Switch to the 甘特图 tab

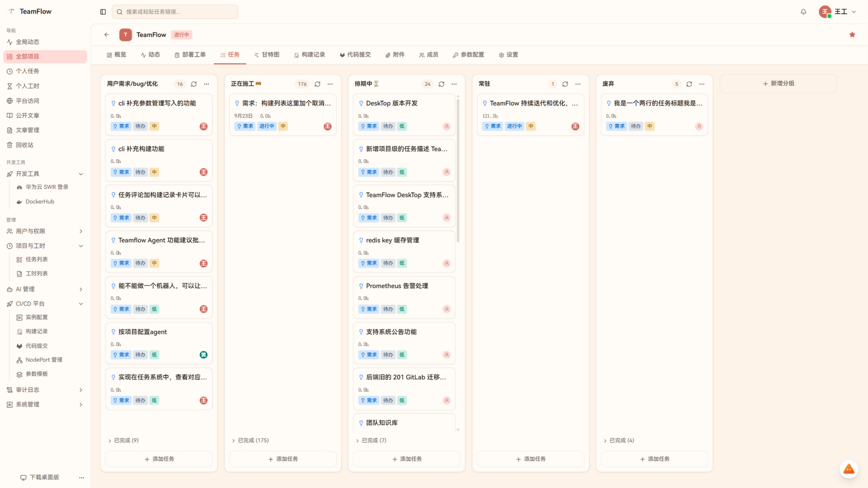(267, 55)
